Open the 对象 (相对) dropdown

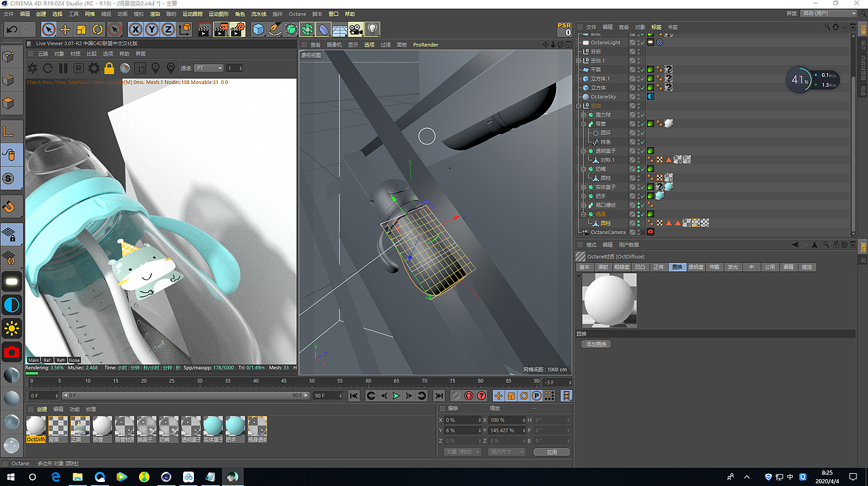462,452
